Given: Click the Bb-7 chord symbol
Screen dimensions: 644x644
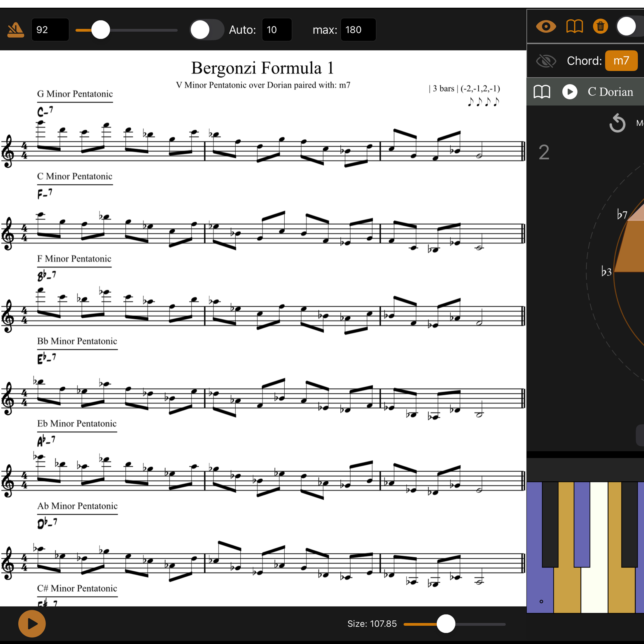Looking at the screenshot, I should [x=47, y=276].
